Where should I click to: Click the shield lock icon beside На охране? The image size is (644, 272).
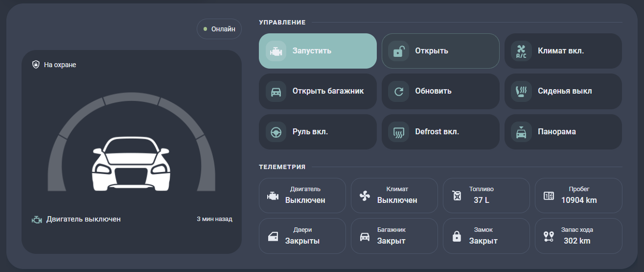[36, 65]
